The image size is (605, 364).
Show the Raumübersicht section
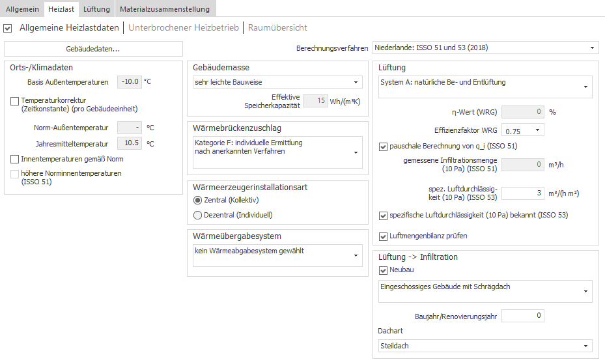pyautogui.click(x=277, y=28)
